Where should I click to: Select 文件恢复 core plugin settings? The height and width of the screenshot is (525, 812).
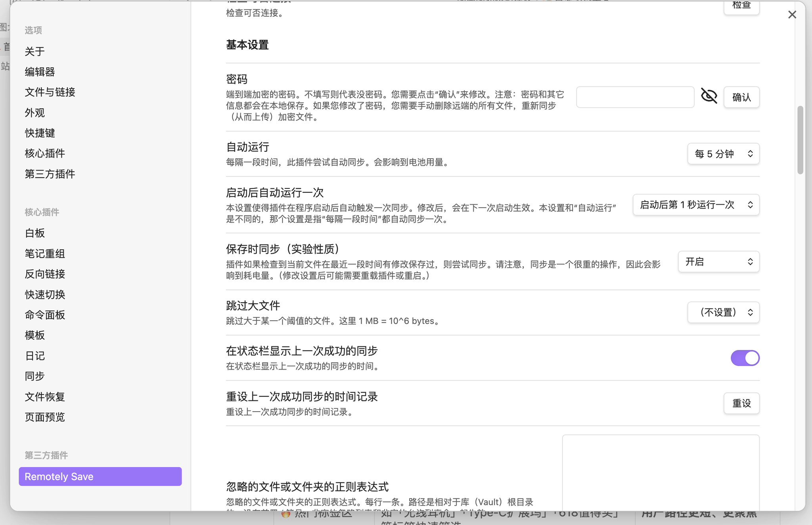coord(45,397)
